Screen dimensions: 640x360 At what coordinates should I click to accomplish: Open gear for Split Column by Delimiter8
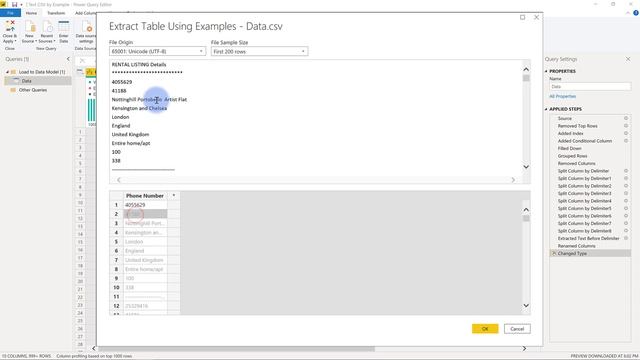click(x=626, y=231)
